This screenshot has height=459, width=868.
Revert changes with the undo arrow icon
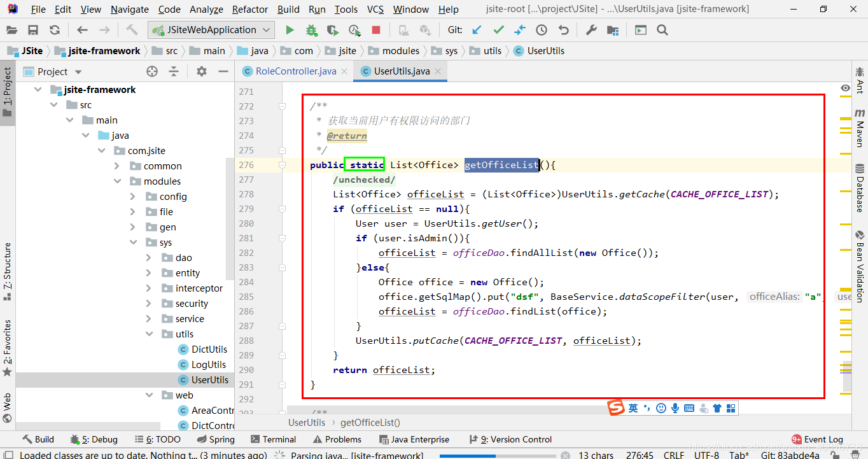pos(563,30)
